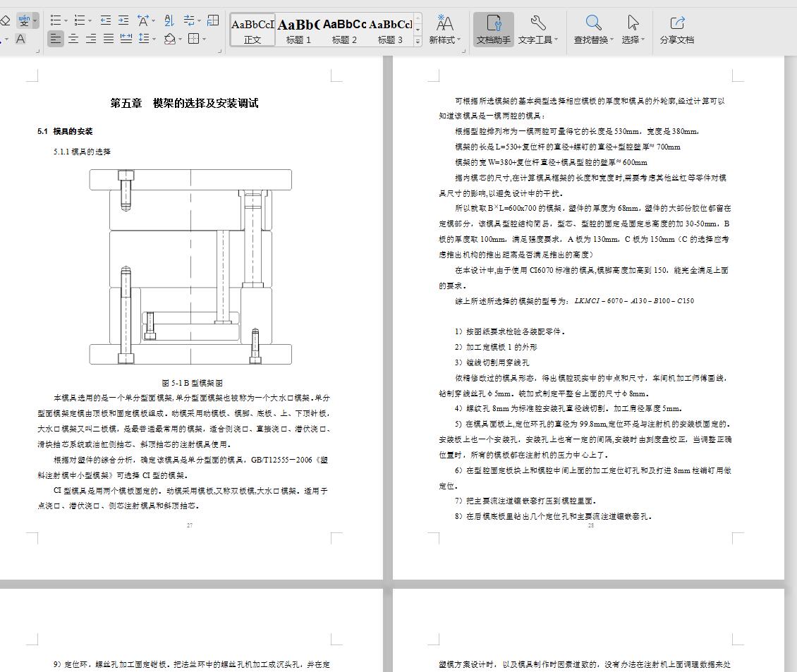Apply the 正文 style

(x=253, y=30)
